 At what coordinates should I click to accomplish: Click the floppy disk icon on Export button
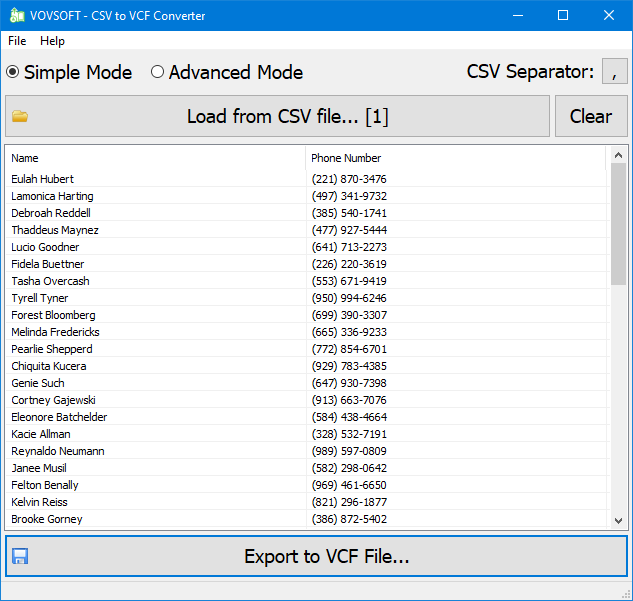pyautogui.click(x=20, y=556)
